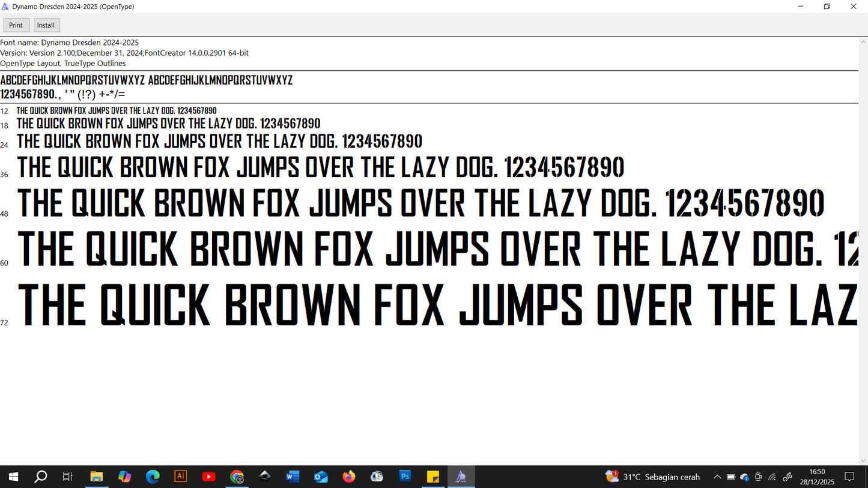Image resolution: width=868 pixels, height=488 pixels.
Task: Click the alphabet sample line ABCDEFGHIJKLMNOPQRSTUVWXYZ
Action: pos(147,80)
